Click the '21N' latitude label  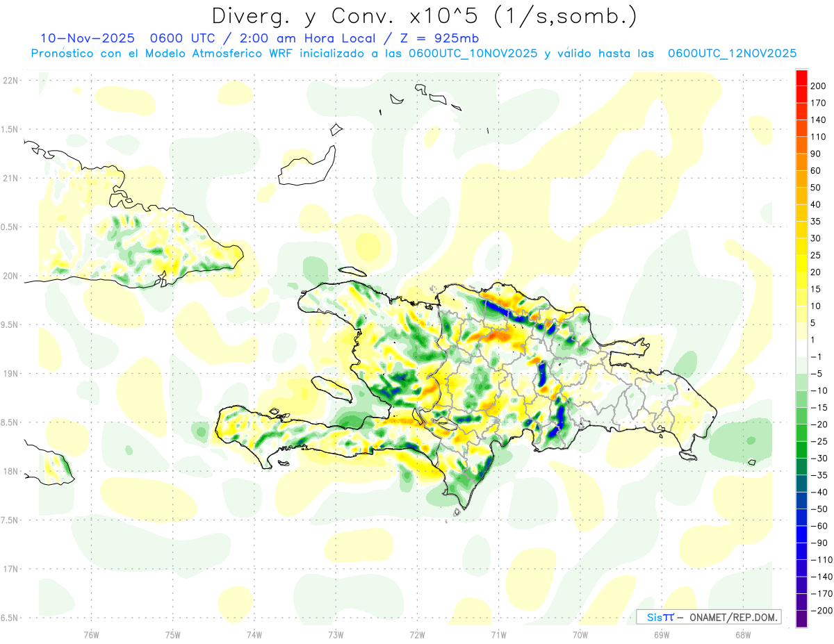(10, 178)
